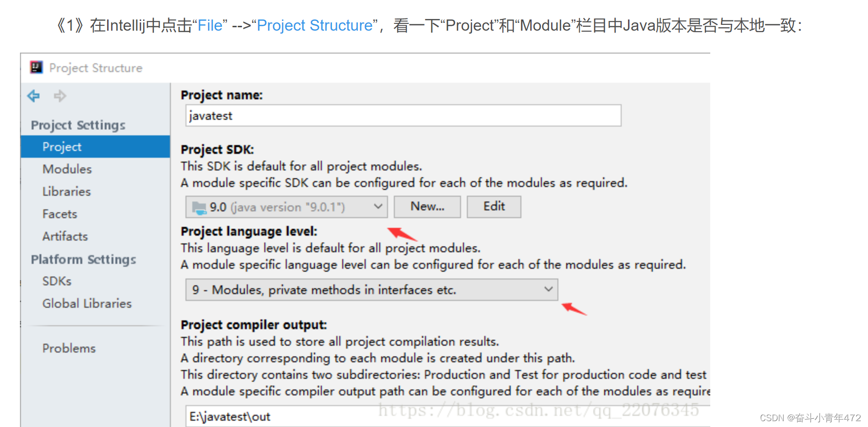The image size is (868, 427).
Task: Open the Problems section
Action: (69, 348)
